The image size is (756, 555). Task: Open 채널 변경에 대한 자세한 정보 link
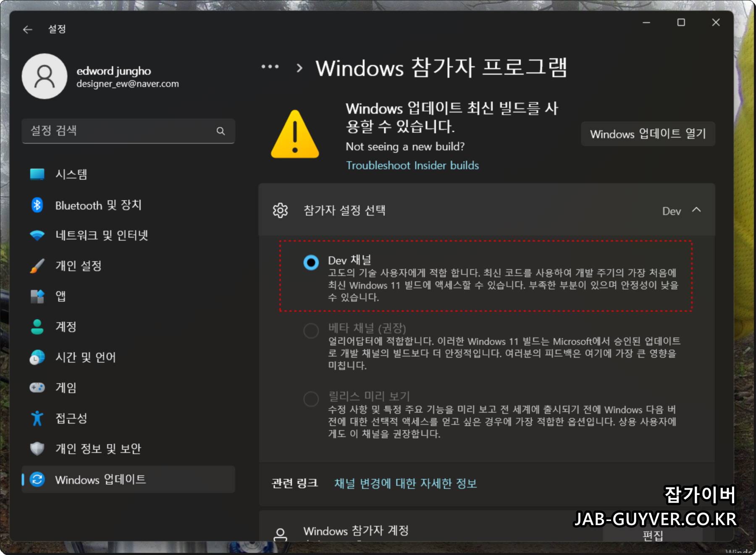pos(406,484)
